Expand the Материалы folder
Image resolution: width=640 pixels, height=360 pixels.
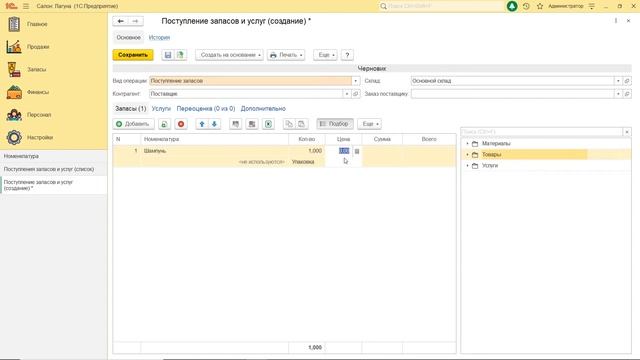[467, 144]
